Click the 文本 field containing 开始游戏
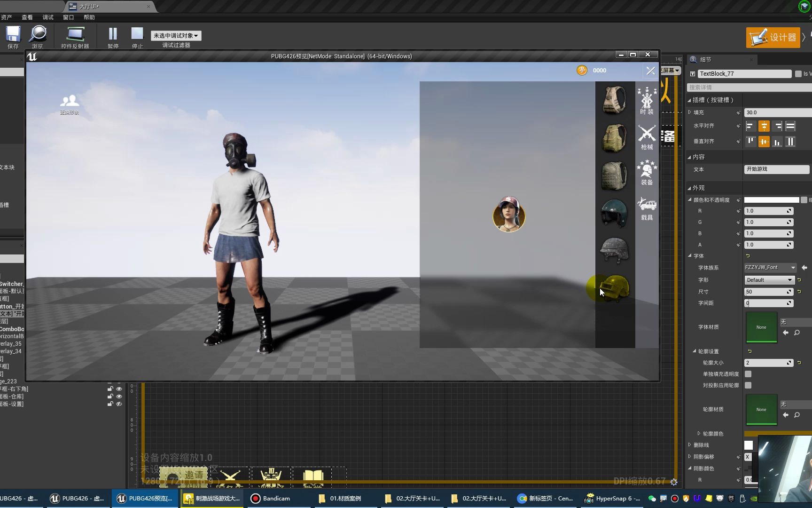Screen dimensions: 812x508 tap(777, 169)
